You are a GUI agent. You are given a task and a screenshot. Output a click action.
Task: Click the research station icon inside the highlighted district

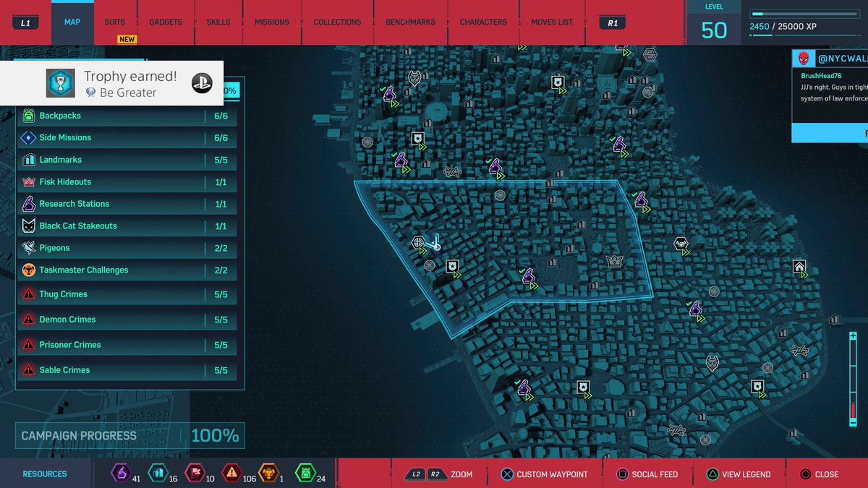[528, 276]
